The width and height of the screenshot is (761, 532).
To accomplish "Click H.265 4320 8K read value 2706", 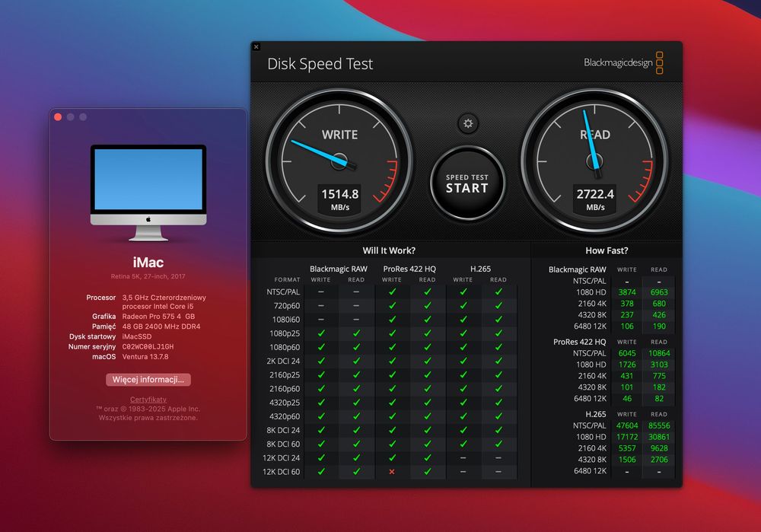I will tap(659, 460).
